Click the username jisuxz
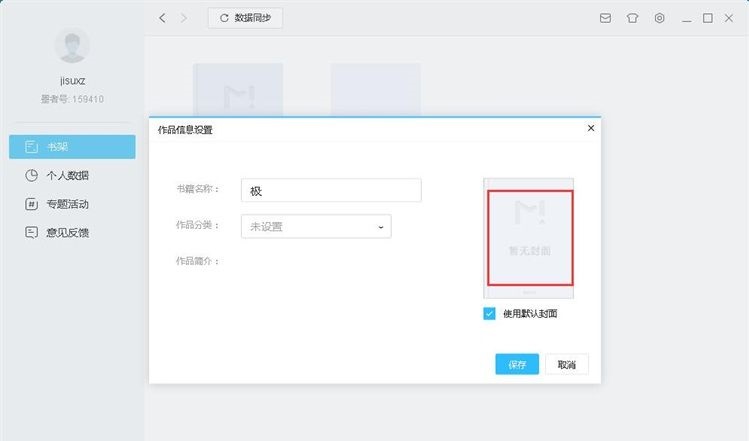Screen dimensions: 749x441 tap(73, 81)
